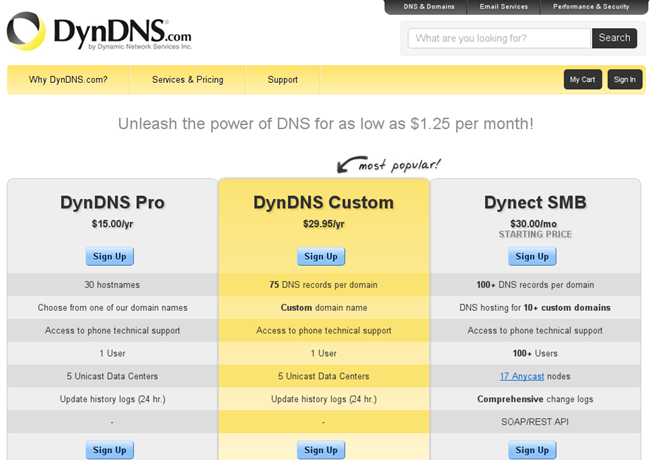
Task: Click the $29.95/yr price
Action: point(323,224)
